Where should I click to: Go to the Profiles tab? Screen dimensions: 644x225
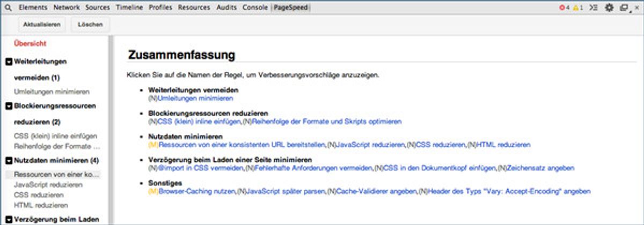coord(160,7)
